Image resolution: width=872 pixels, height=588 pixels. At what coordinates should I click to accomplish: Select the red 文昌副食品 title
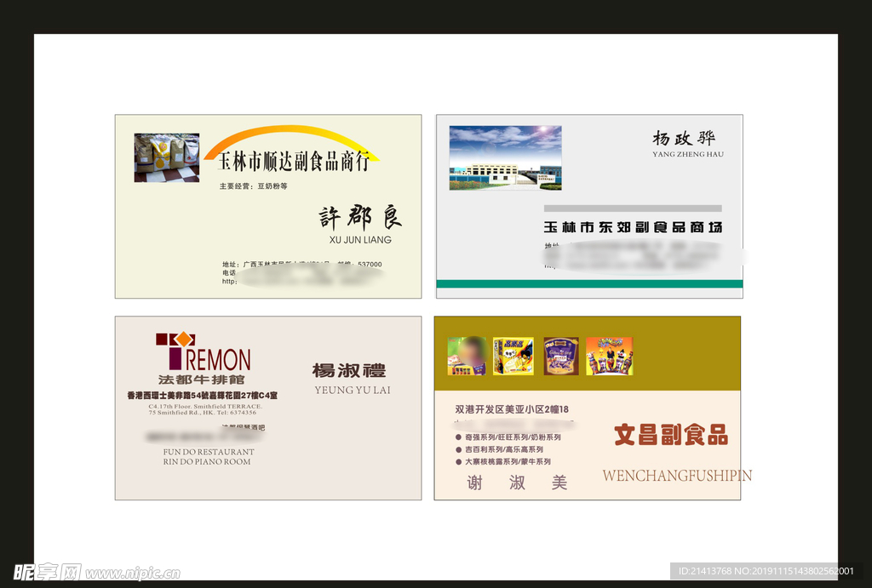coord(671,436)
